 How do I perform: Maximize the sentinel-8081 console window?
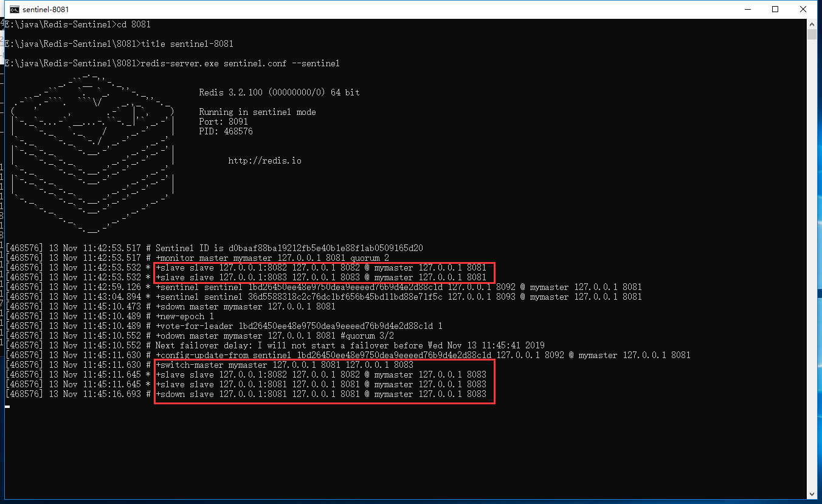pos(775,9)
